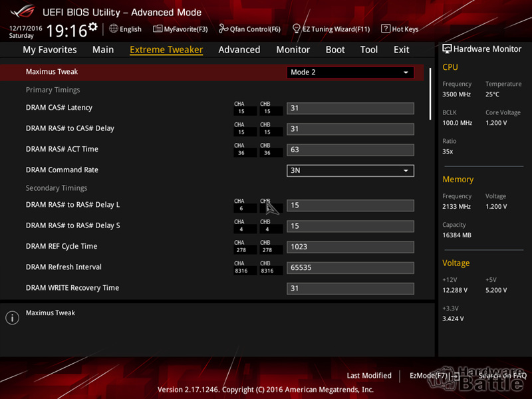Click the +12V reading 12.288 V
This screenshot has height=399, width=532.
[x=455, y=290]
